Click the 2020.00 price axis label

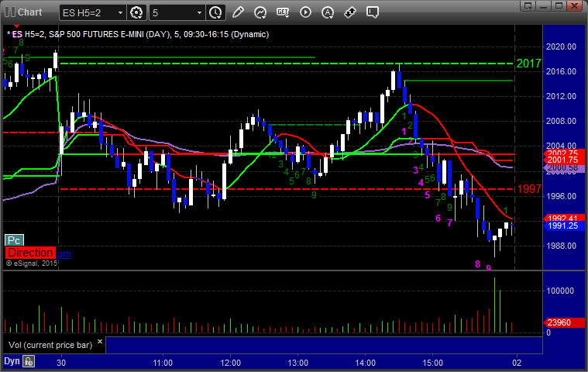coord(561,46)
